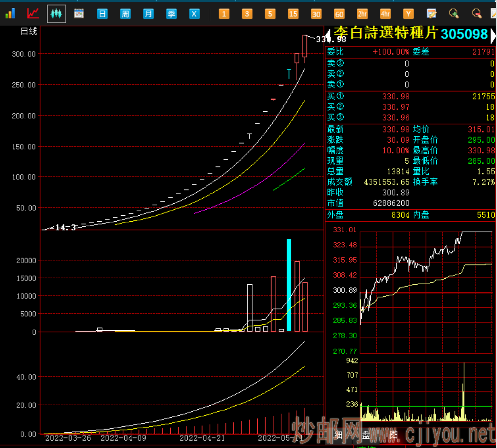Select the 图 tab below intraday chart
Image resolution: width=497 pixels, height=448 pixels.
point(394,435)
